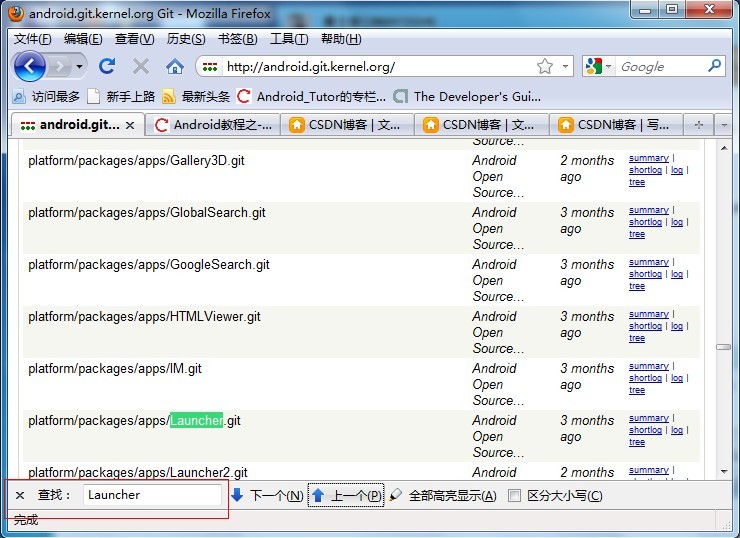Open shortlog link for Gallery3D.git
The width and height of the screenshot is (740, 538).
(646, 170)
